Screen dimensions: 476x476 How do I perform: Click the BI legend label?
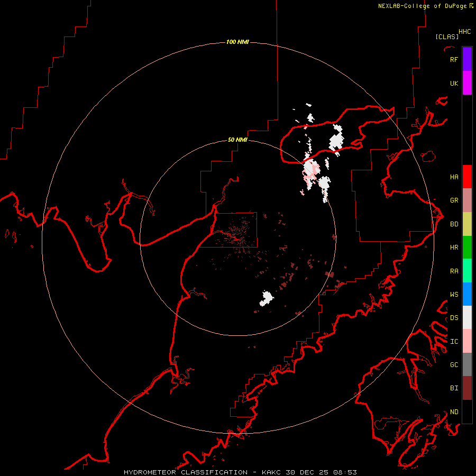click(454, 388)
